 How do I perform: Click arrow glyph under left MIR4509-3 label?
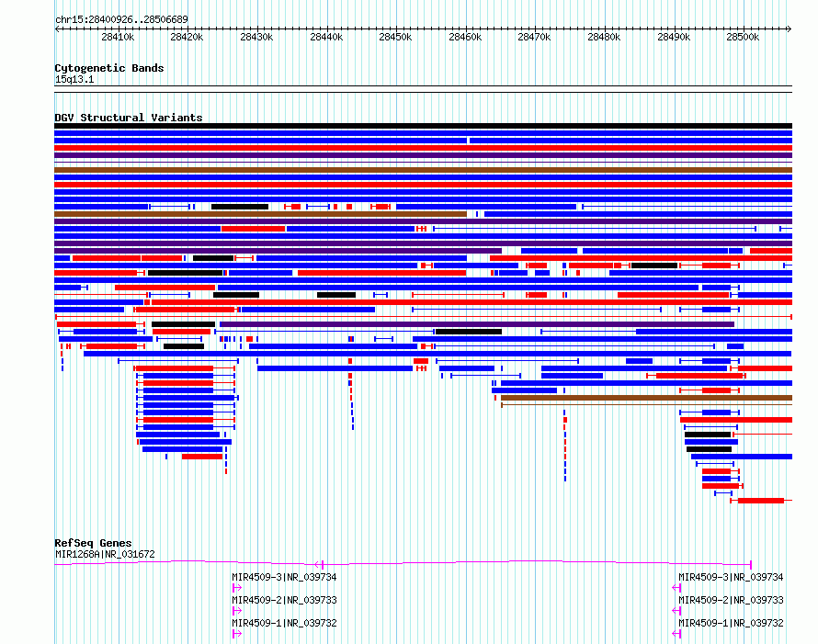[x=237, y=588]
